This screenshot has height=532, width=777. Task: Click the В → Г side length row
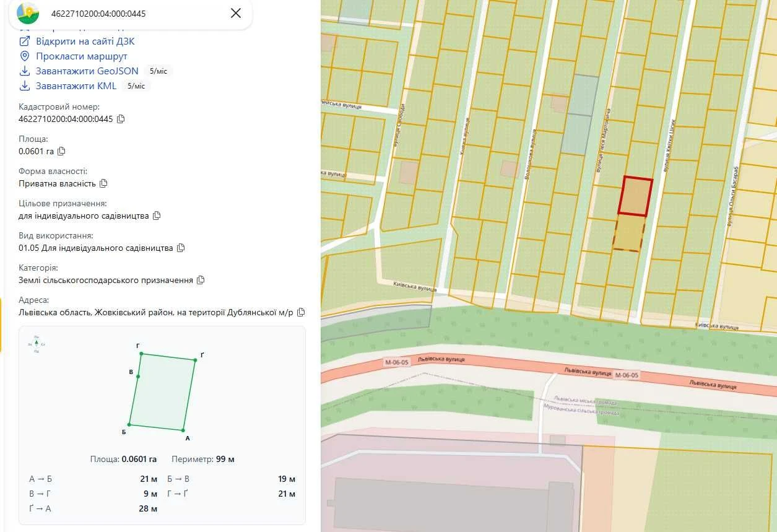click(93, 494)
